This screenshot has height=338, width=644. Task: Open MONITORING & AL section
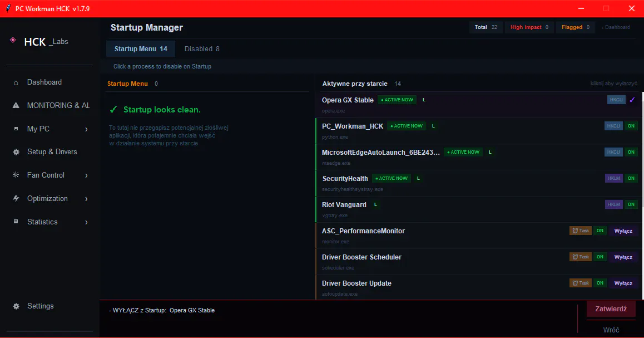pyautogui.click(x=58, y=106)
